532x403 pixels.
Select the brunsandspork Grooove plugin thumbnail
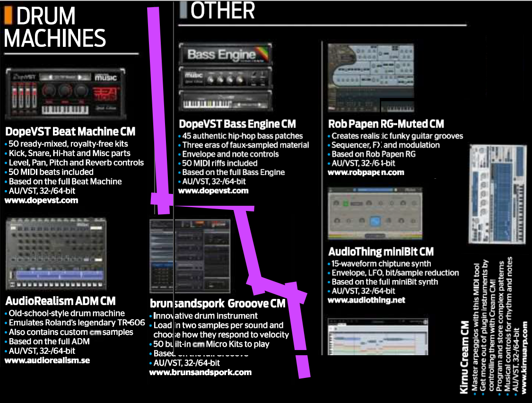point(190,256)
